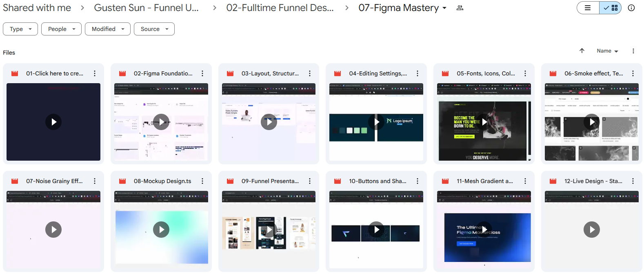The image size is (644, 274).
Task: Click the file name "10-Buttons and Sha..."
Action: pyautogui.click(x=378, y=181)
